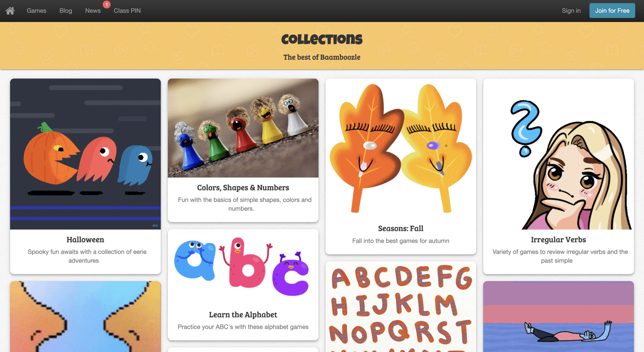Click the home icon in the navbar
This screenshot has width=644, height=352.
[x=10, y=11]
